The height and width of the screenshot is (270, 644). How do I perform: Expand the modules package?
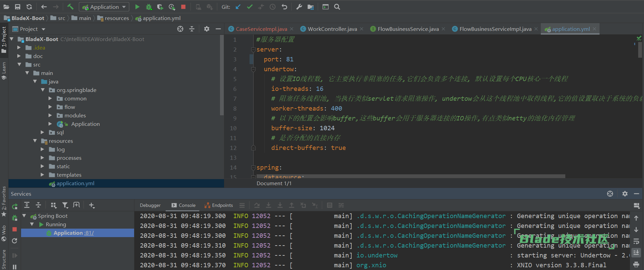[51, 115]
